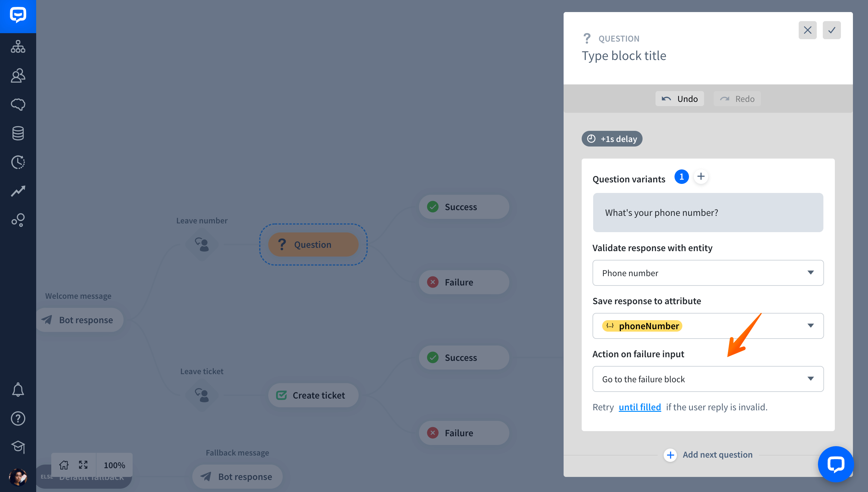Open the Entities database sidebar icon
This screenshot has width=868, height=492.
(18, 133)
